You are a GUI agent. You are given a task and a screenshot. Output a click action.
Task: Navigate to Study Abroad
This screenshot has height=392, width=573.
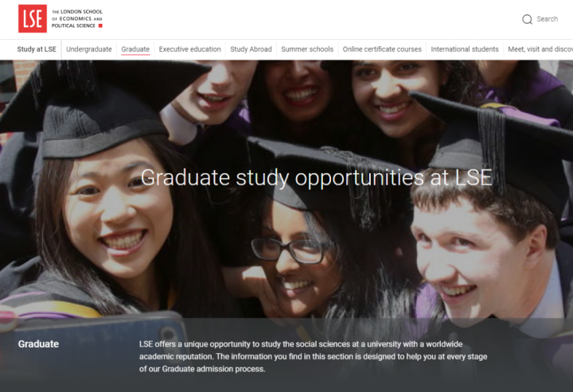251,49
